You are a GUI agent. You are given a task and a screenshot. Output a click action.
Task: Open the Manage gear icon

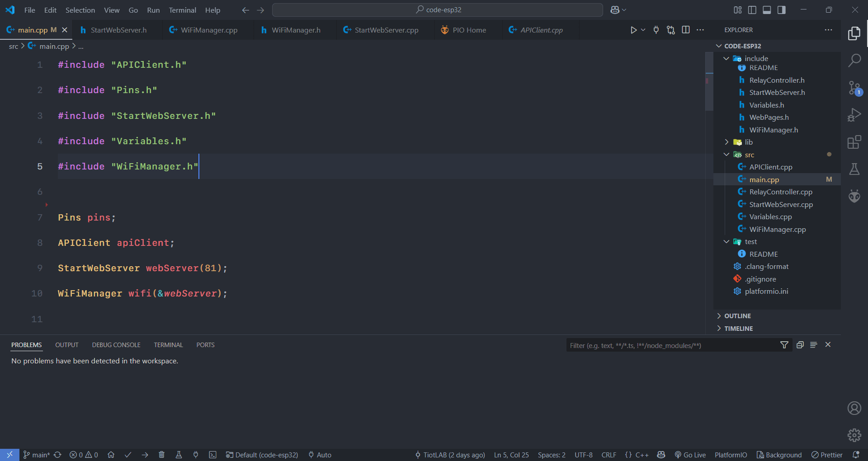coord(854,435)
